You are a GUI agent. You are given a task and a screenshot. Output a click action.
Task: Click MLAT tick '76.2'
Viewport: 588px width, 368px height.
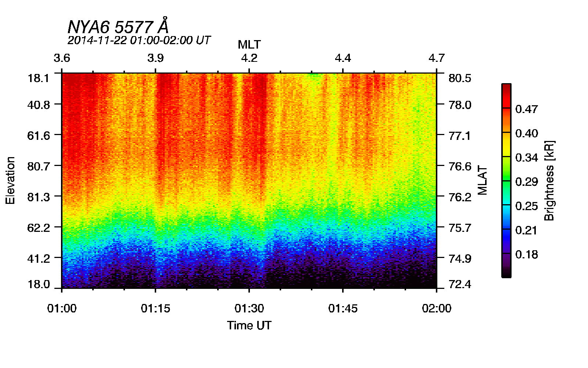[x=460, y=197]
